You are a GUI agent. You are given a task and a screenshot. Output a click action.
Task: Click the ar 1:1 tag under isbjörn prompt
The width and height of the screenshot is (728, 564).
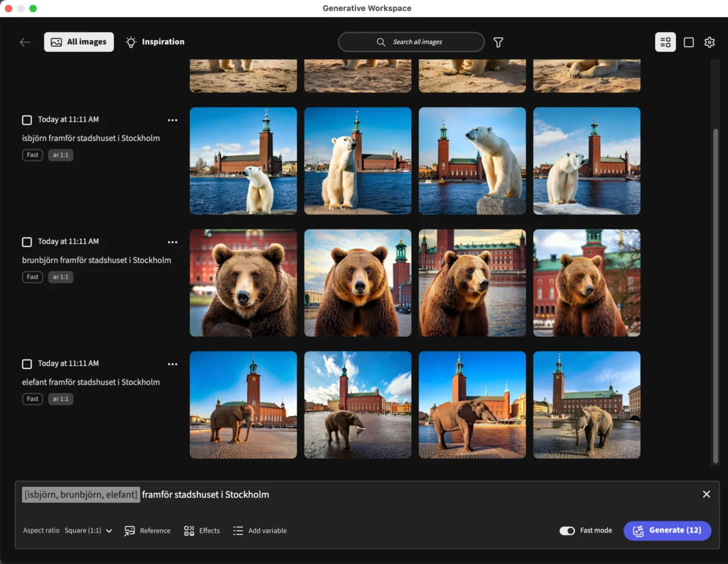(x=61, y=155)
